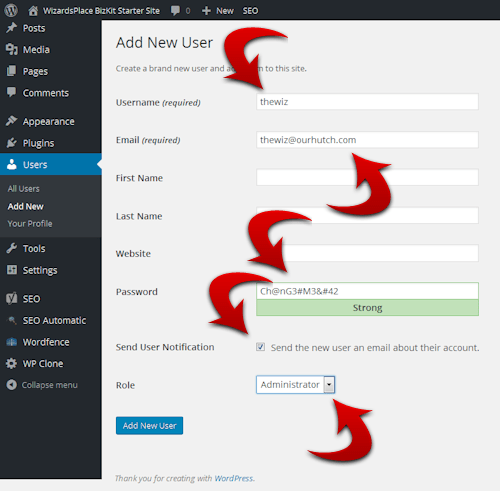Open the WP Clone gear icon

pos(11,363)
